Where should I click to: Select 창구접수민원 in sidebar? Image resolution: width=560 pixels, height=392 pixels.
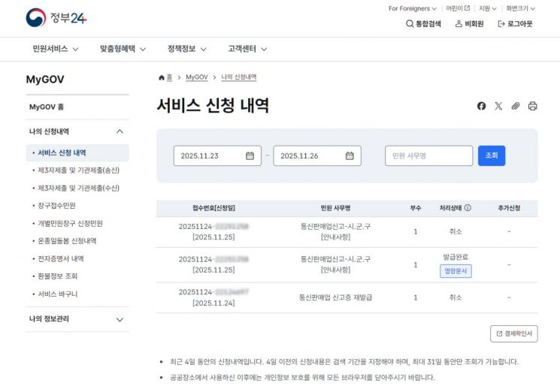[56, 206]
